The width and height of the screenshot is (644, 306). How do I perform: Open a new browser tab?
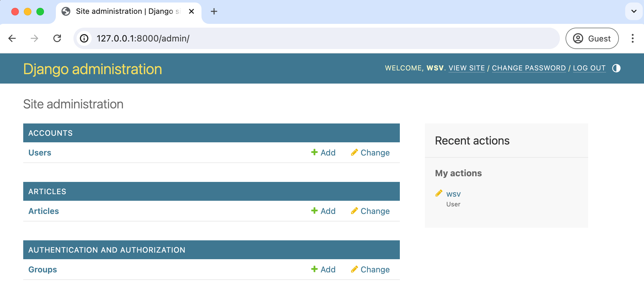pos(214,12)
